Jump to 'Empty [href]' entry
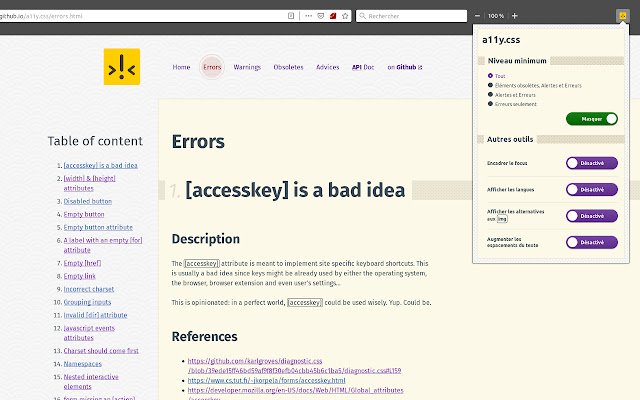640x400 pixels. pos(82,263)
